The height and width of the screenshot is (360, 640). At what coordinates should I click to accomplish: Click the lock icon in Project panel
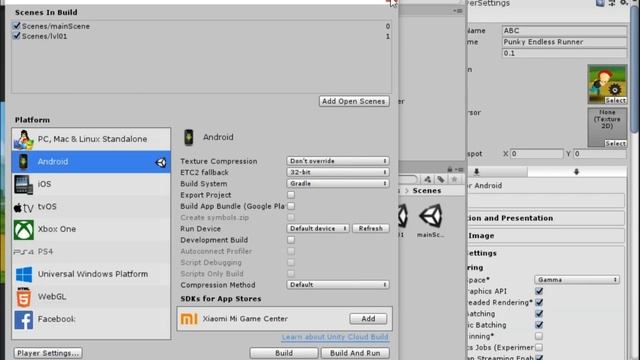pyautogui.click(x=450, y=169)
